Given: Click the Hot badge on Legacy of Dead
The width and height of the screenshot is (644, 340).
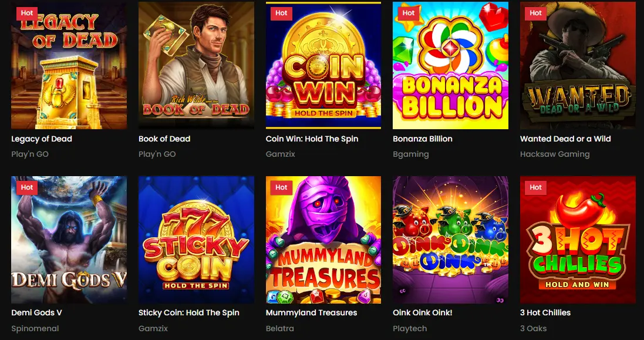Looking at the screenshot, I should (26, 13).
